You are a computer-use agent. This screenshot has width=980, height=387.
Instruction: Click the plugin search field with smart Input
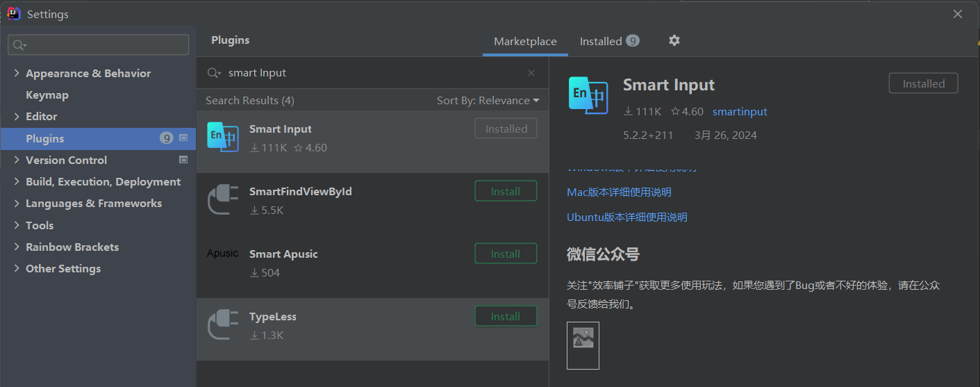pyautogui.click(x=372, y=73)
